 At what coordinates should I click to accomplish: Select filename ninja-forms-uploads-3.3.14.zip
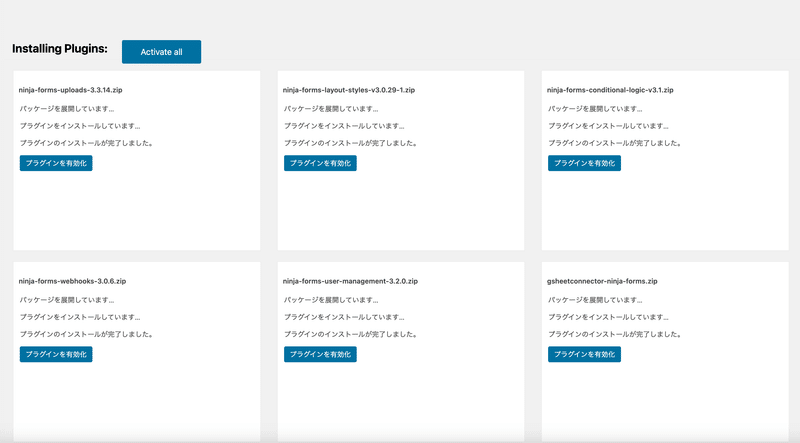pos(70,90)
